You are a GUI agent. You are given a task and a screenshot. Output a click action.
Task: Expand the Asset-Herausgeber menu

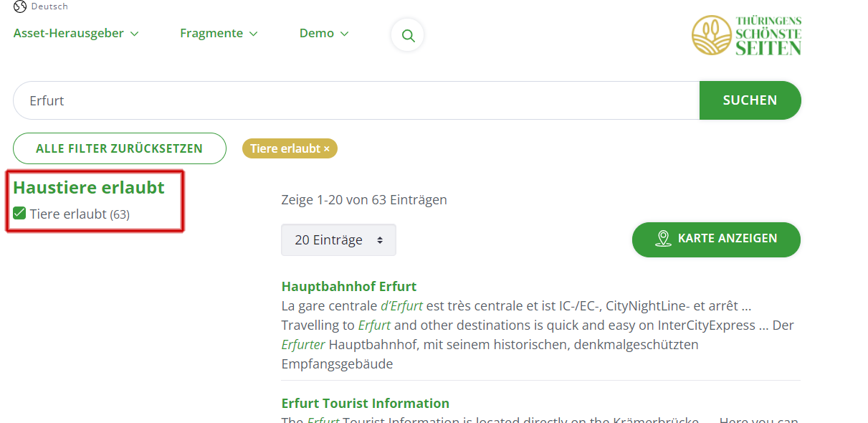coord(76,33)
